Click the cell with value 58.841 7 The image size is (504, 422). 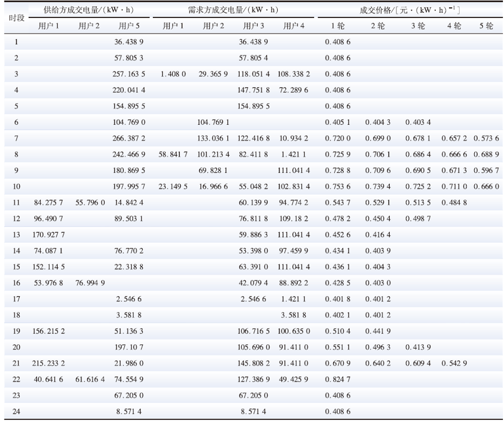coord(173,154)
